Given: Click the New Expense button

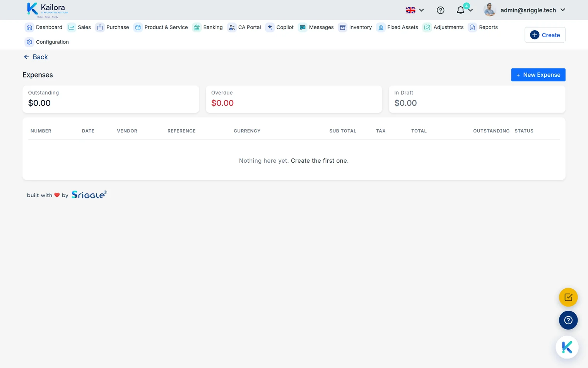Looking at the screenshot, I should click(538, 75).
